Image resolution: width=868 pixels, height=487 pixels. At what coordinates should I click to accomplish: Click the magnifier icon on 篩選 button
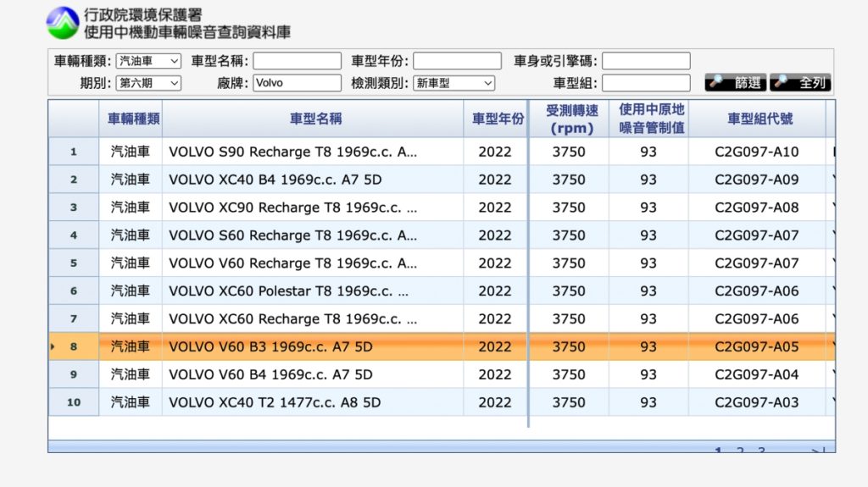[716, 83]
